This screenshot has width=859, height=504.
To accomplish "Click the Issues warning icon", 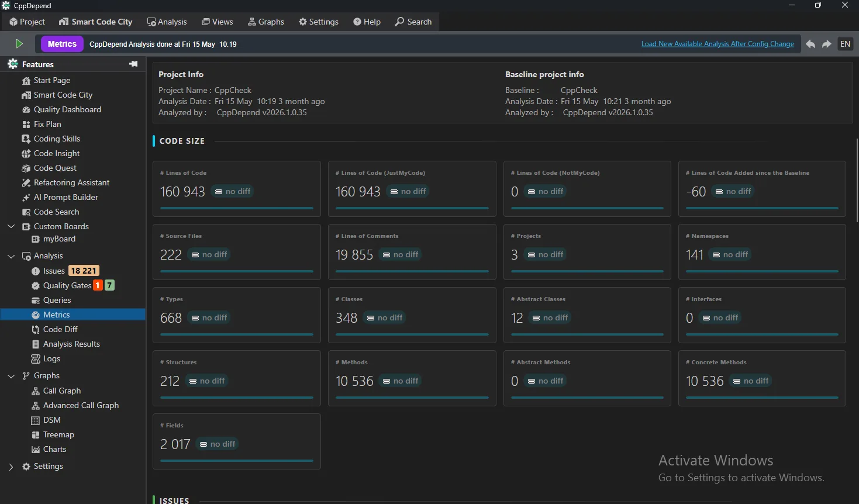I will point(35,271).
